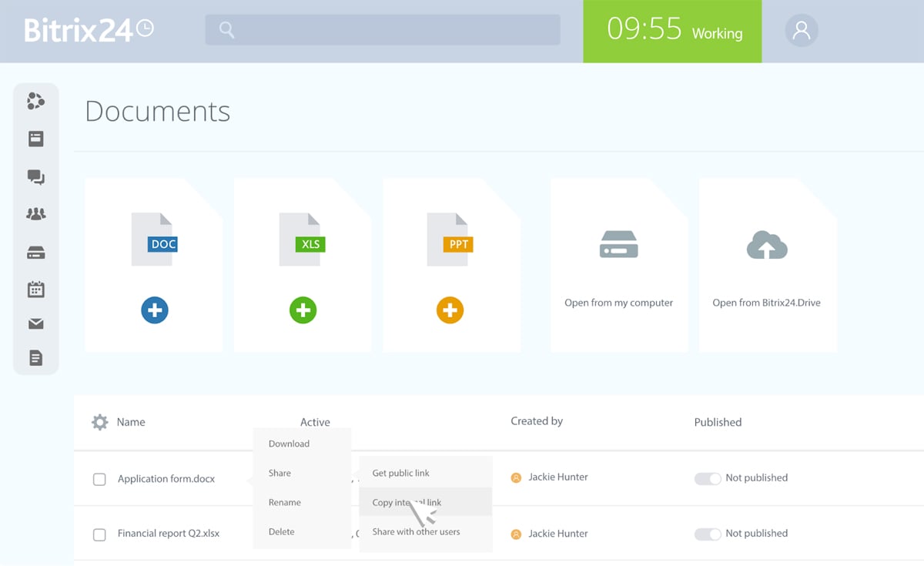The height and width of the screenshot is (566, 924).
Task: Open the Drive icon in the sidebar
Action: click(x=36, y=252)
